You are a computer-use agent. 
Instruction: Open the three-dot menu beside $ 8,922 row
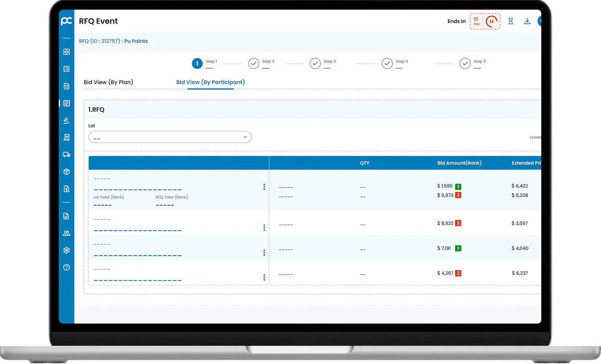(264, 228)
